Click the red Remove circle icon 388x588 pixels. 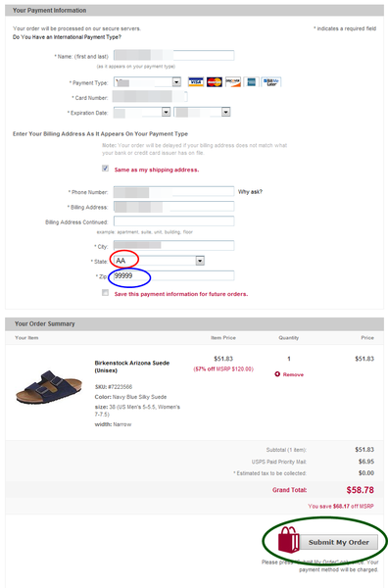[277, 374]
